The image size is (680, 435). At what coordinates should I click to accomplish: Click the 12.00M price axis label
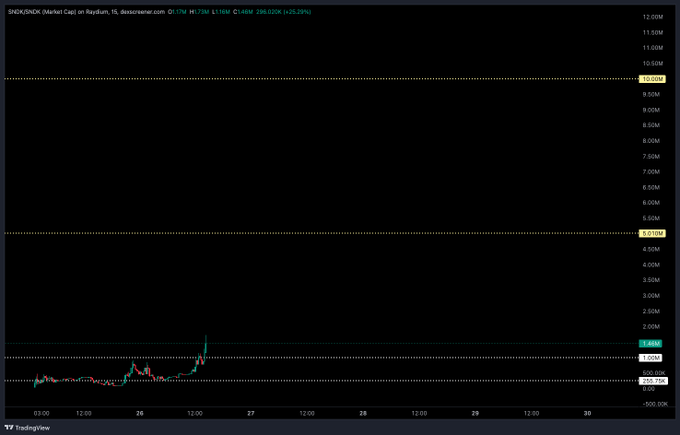coord(653,17)
